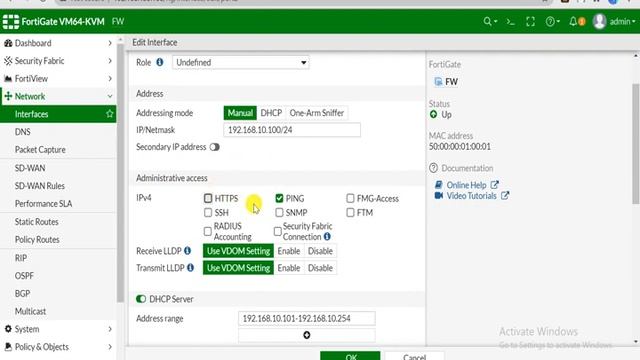Expand the System menu chevron

(110, 329)
